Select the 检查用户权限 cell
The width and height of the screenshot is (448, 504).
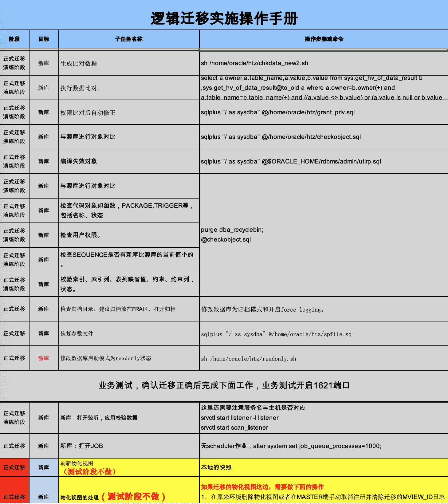tap(129, 235)
